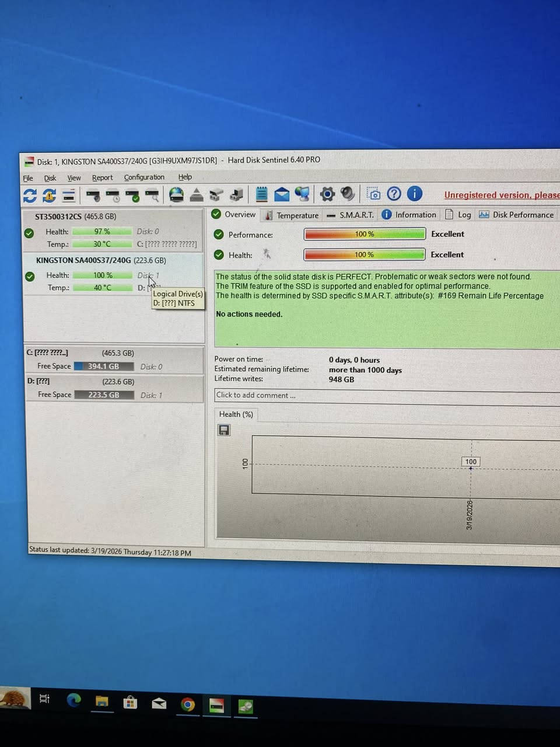This screenshot has width=560, height=747.
Task: Open the Help question mark icon
Action: point(394,194)
